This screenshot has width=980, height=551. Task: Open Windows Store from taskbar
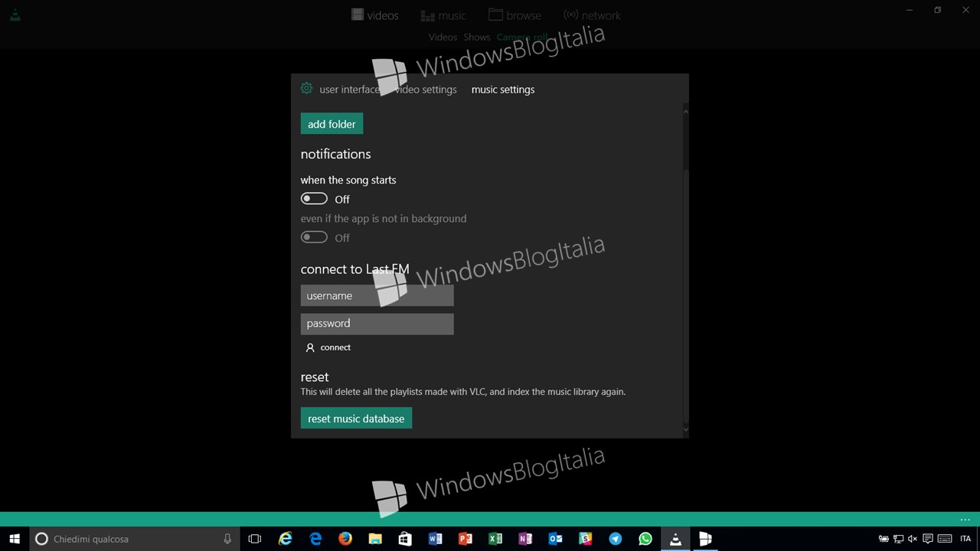tap(405, 539)
